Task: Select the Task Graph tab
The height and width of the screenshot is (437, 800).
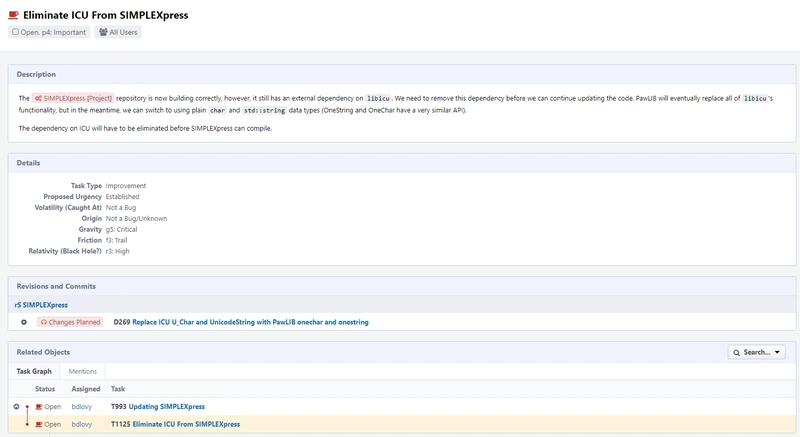Action: point(34,371)
